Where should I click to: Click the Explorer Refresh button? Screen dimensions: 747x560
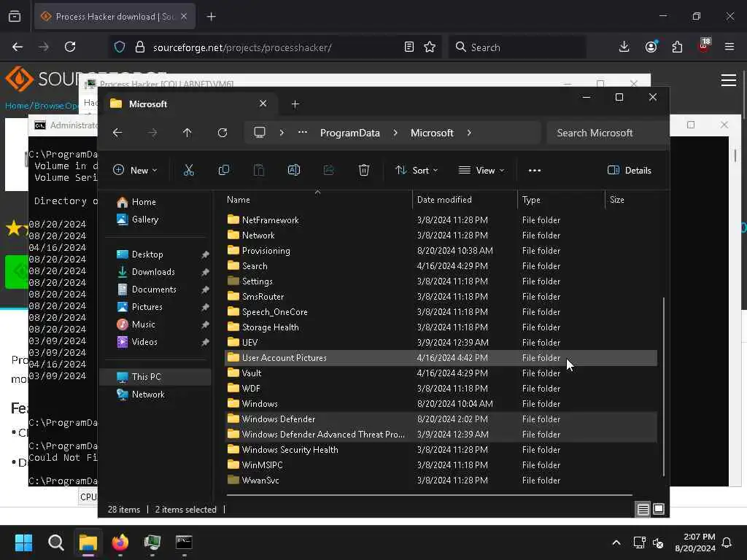(222, 133)
